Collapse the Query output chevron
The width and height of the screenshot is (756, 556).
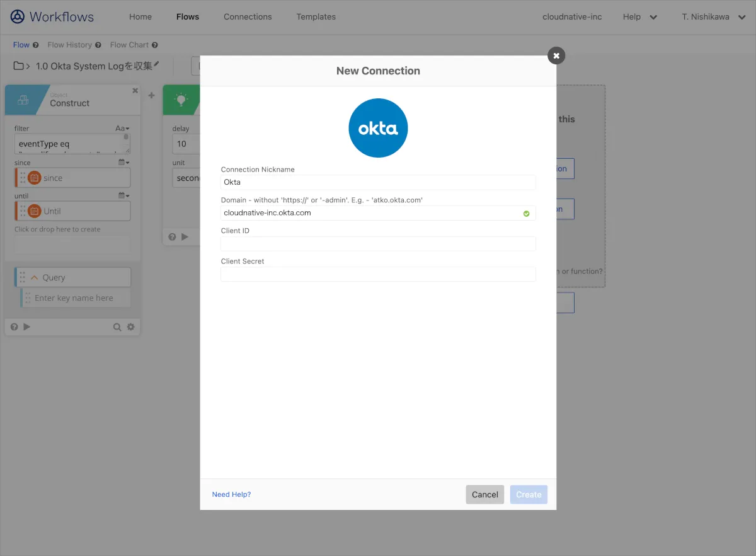(x=35, y=277)
